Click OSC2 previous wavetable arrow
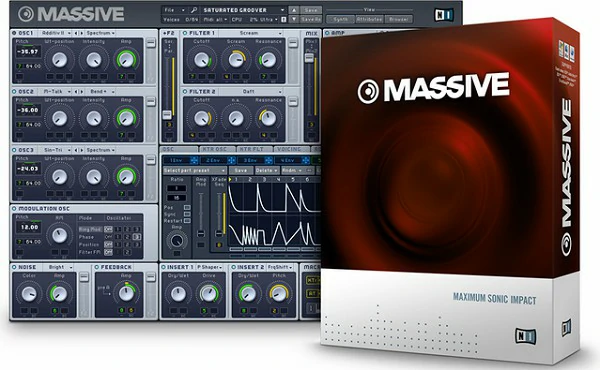Screen dimensions: 600x370 point(75,92)
